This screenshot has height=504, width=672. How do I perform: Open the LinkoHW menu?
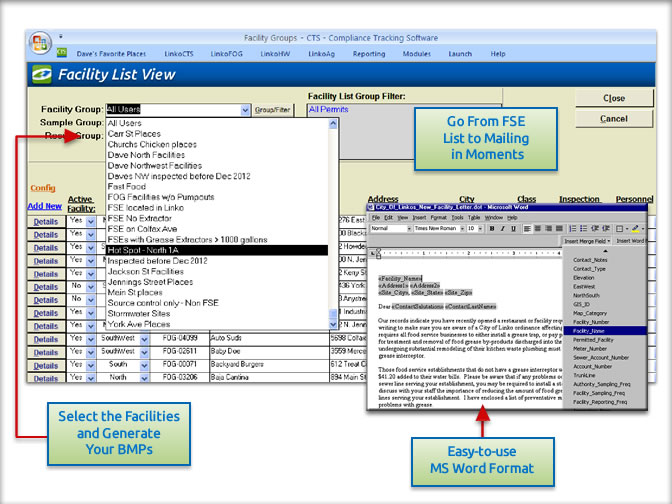pos(275,54)
